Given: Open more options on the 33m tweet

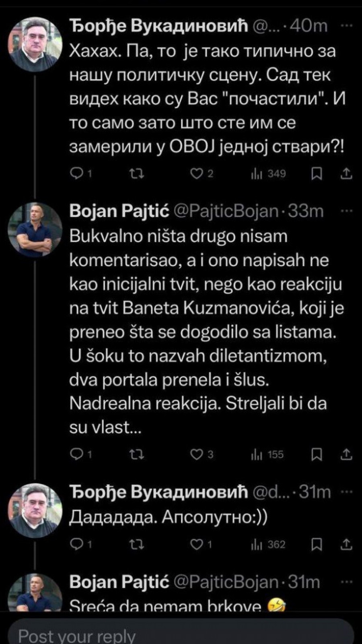Looking at the screenshot, I should (346, 211).
